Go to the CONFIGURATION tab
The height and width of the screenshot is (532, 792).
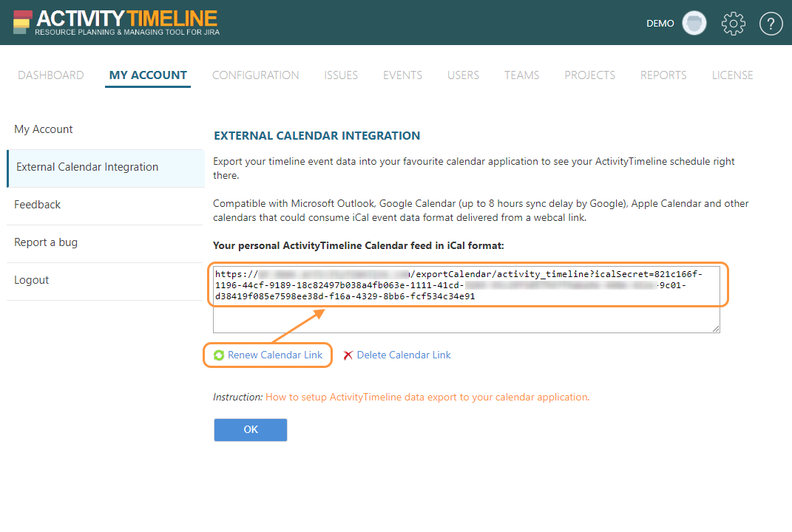pos(256,75)
